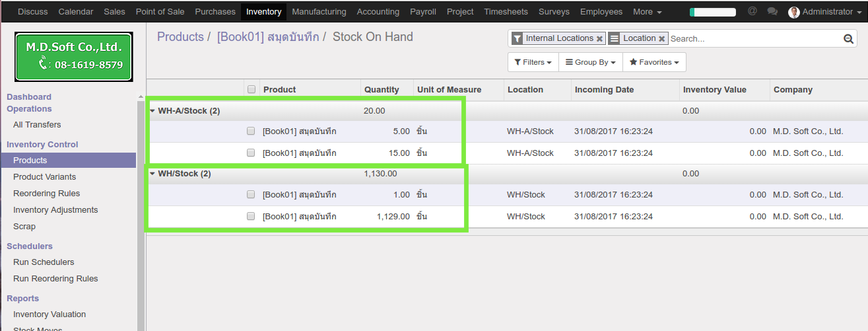Open the Favorites dropdown

click(653, 62)
